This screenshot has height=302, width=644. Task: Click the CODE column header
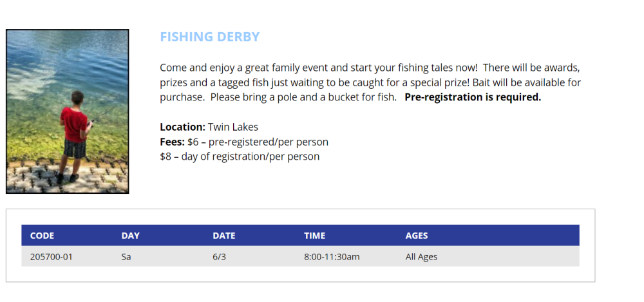tap(42, 236)
